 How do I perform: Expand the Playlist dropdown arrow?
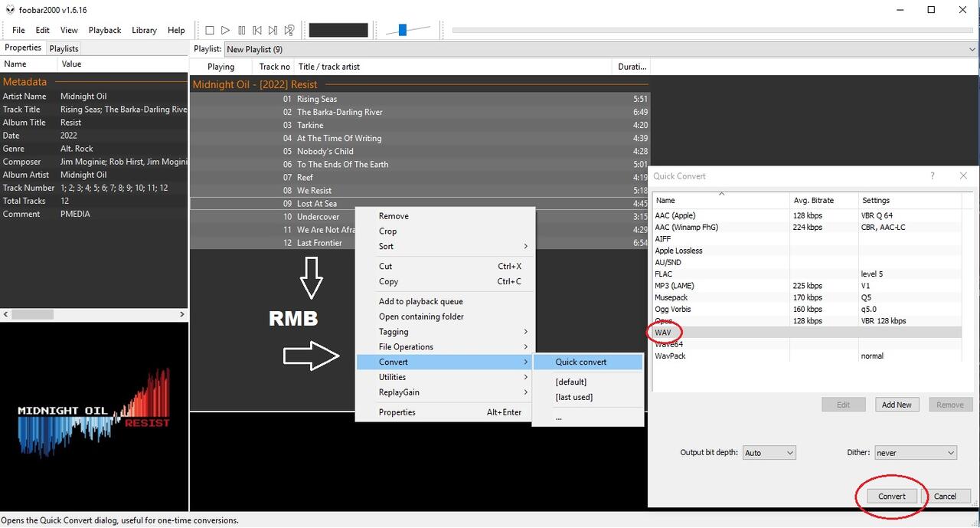(972, 49)
